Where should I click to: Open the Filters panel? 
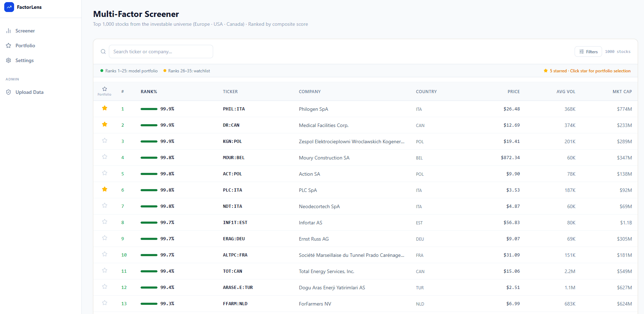(x=588, y=52)
